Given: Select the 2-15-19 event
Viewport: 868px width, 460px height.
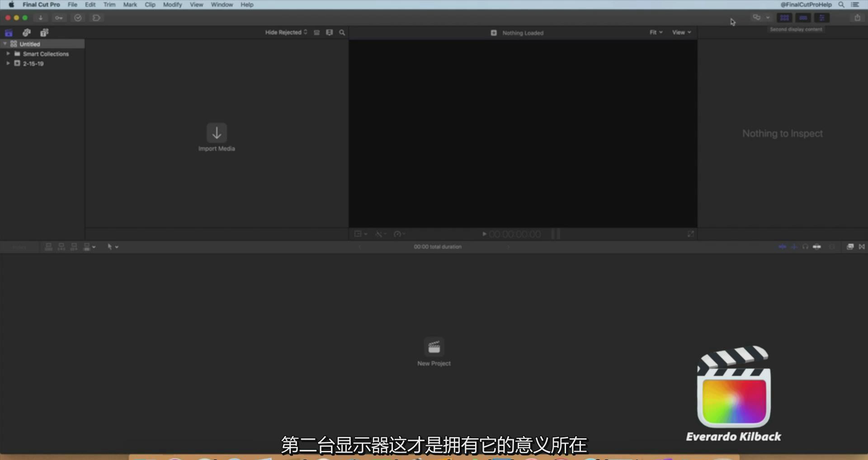Looking at the screenshot, I should click(x=33, y=63).
